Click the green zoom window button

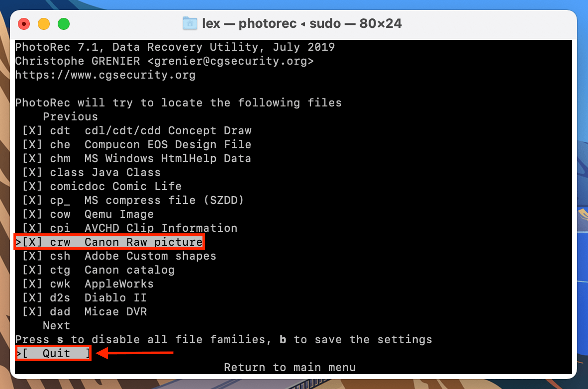[64, 24]
